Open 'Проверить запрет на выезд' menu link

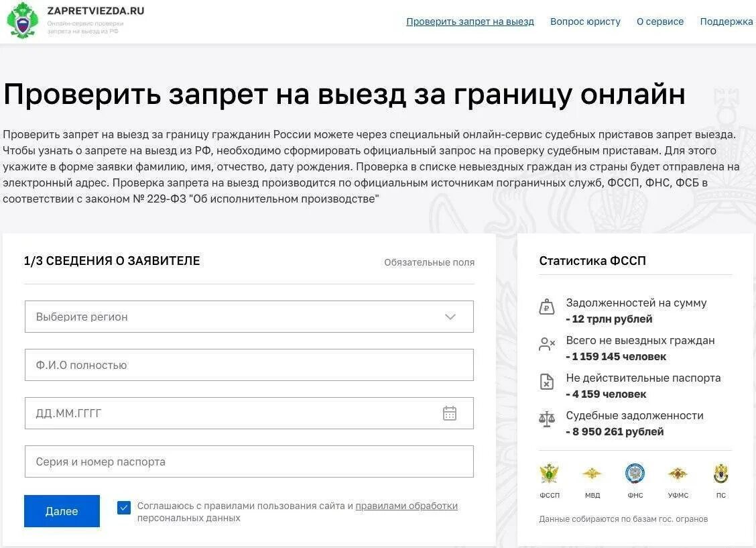pos(470,21)
